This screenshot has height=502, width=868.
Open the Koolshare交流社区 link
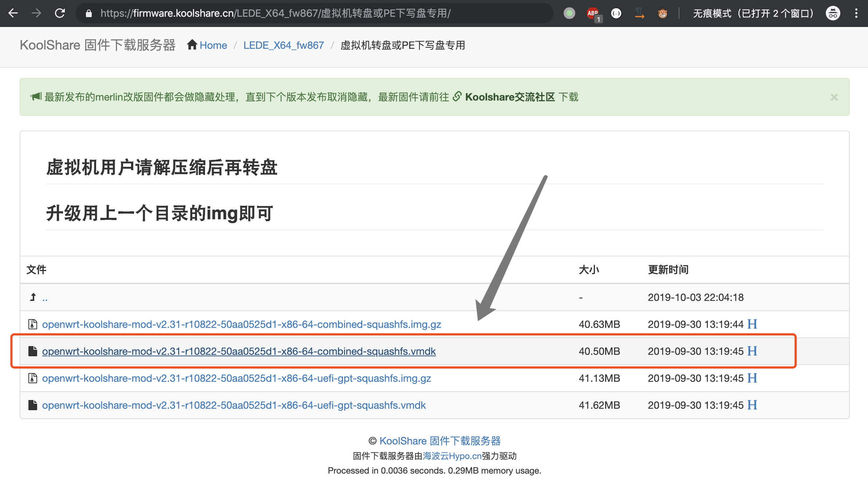click(509, 97)
